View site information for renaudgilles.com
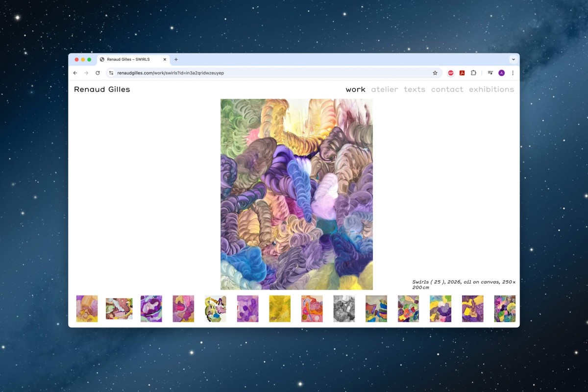The height and width of the screenshot is (392, 588). [111, 73]
